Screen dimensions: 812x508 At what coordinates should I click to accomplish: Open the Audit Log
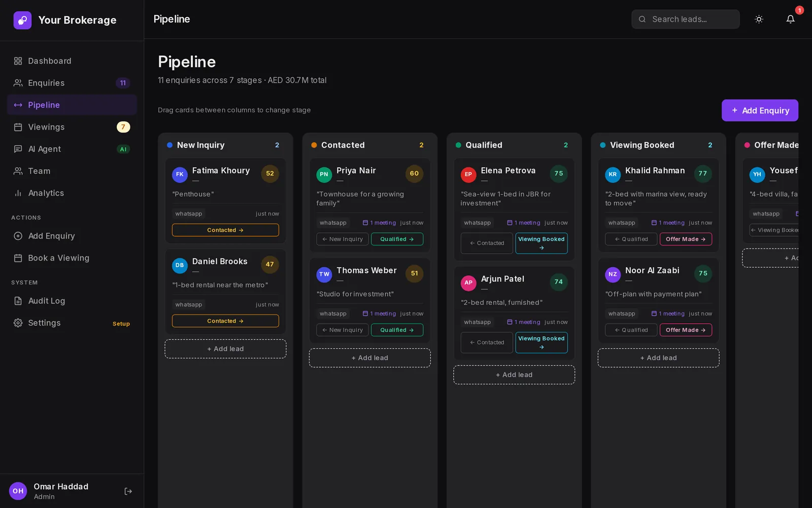point(72,301)
